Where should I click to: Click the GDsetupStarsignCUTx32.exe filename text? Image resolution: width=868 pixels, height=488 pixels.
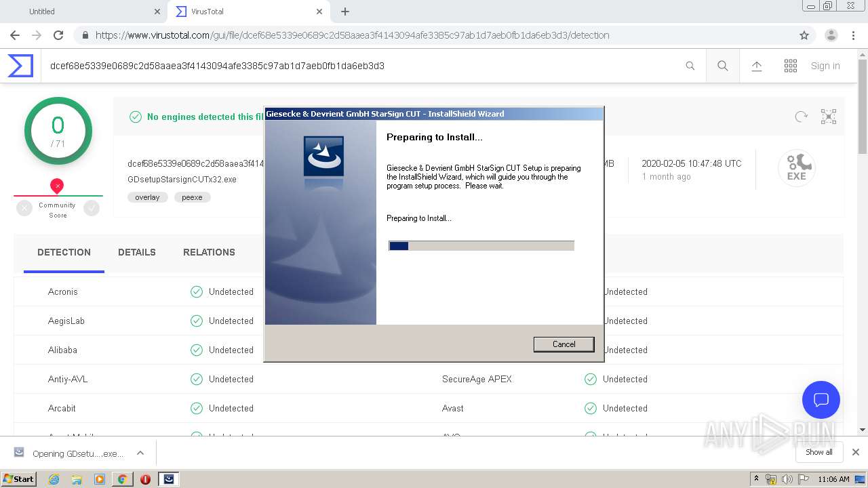[x=182, y=180]
